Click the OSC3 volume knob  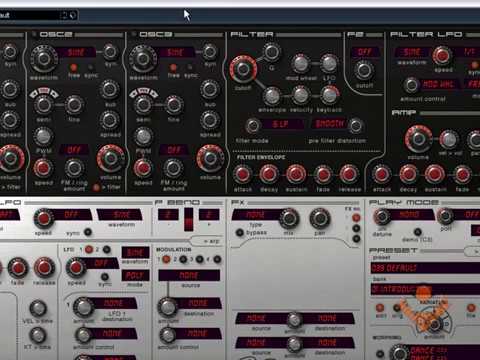point(210,158)
